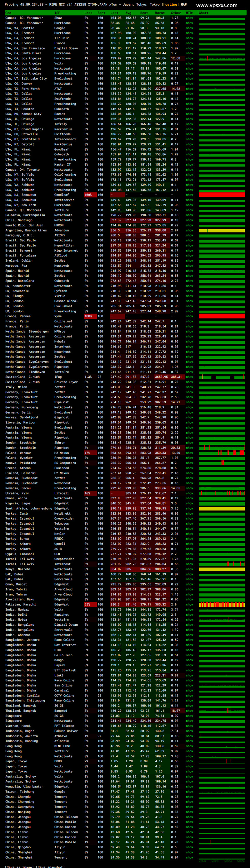Click the red chart for France, Rennes
This screenshot has width=250, height=868.
(x=222, y=316)
